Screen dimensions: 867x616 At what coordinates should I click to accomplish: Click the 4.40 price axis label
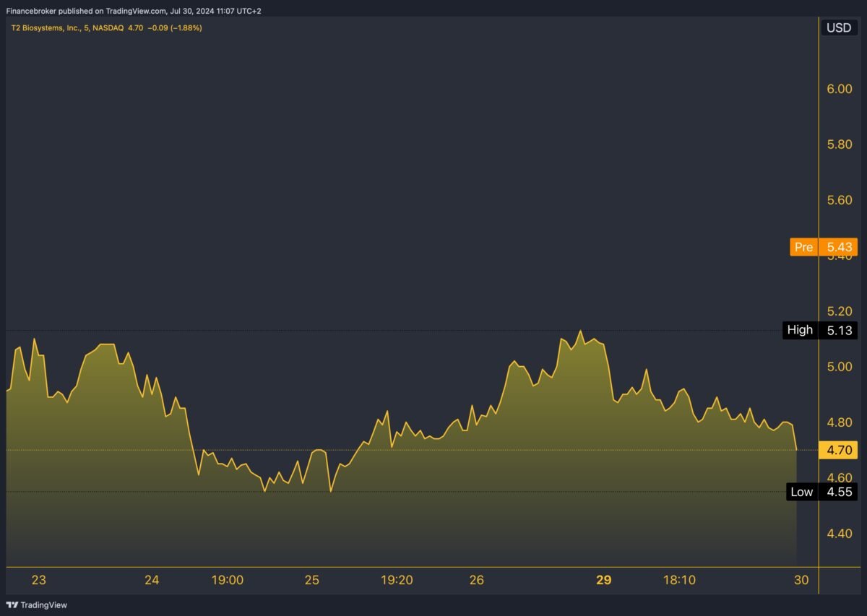[840, 534]
